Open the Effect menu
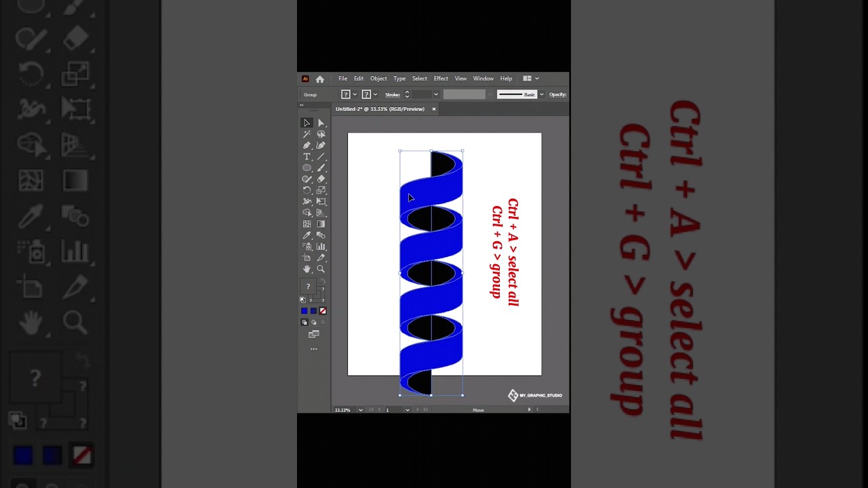 (x=441, y=79)
